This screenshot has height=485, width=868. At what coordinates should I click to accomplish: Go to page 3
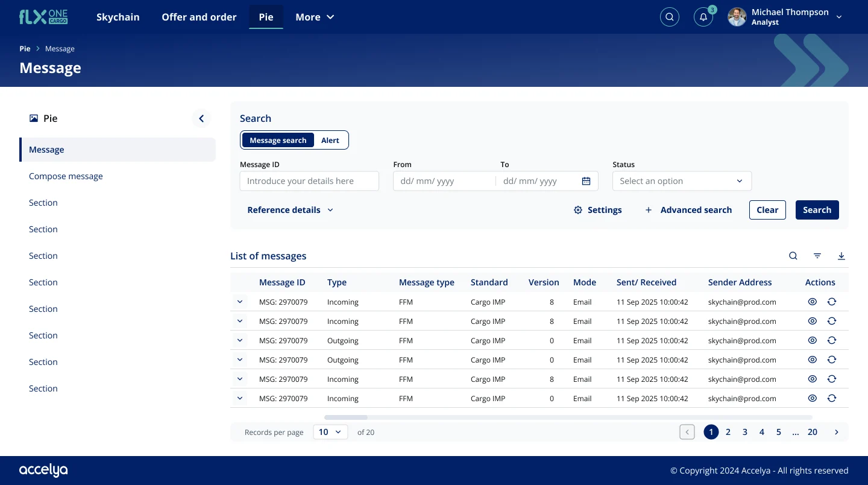coord(745,432)
